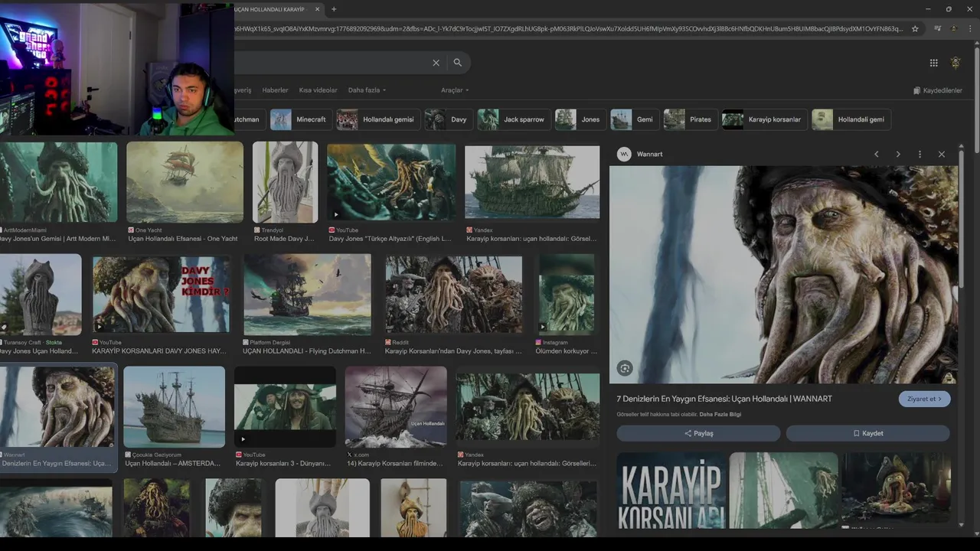980x551 pixels.
Task: Open the Google apps grid
Action: point(933,63)
